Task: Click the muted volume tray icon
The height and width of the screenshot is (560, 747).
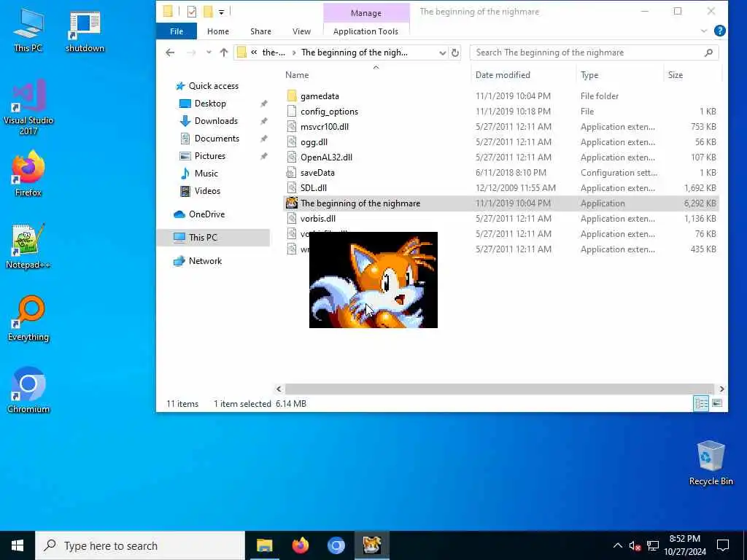Action: [x=635, y=545]
